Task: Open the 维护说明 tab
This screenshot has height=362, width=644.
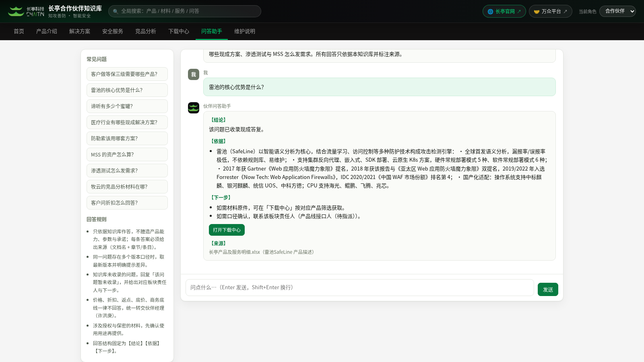Action: (x=245, y=31)
